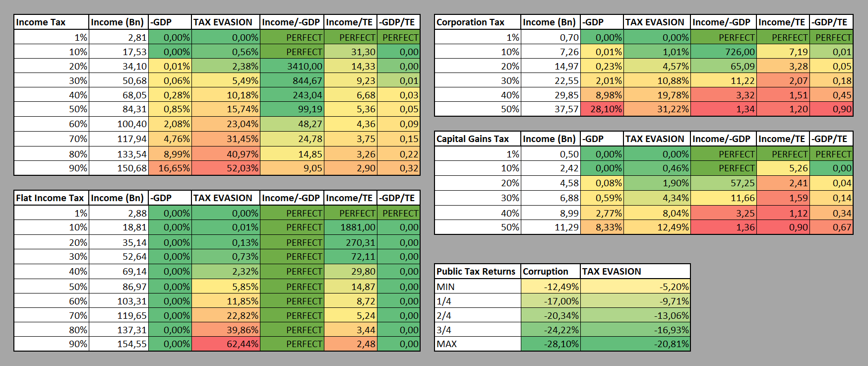Select the Public Tax Returns header cell
Image resolution: width=868 pixels, height=366 pixels.
(x=477, y=272)
